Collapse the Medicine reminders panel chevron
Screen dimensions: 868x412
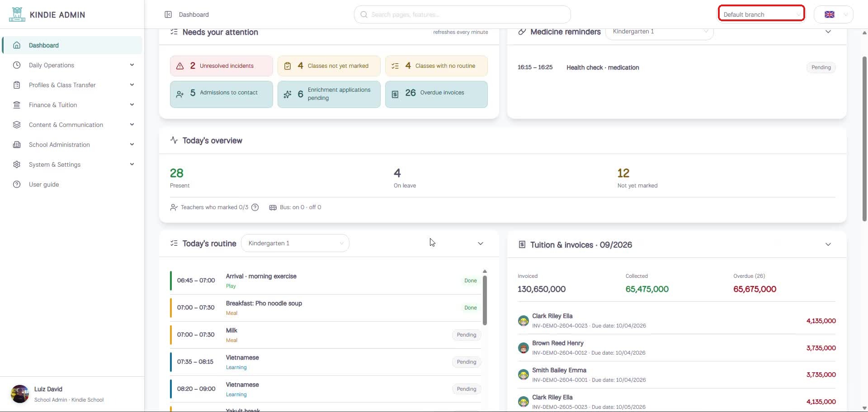(828, 32)
